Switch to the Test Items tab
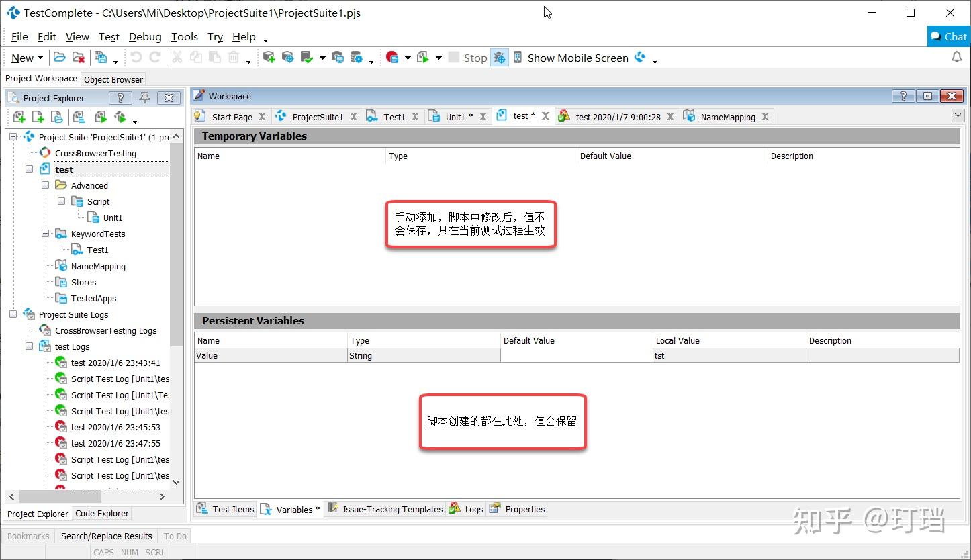The width and height of the screenshot is (971, 560). pos(231,508)
